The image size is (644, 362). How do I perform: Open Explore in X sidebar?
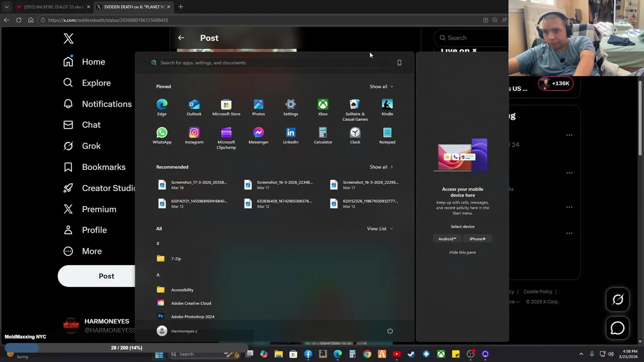[x=87, y=83]
